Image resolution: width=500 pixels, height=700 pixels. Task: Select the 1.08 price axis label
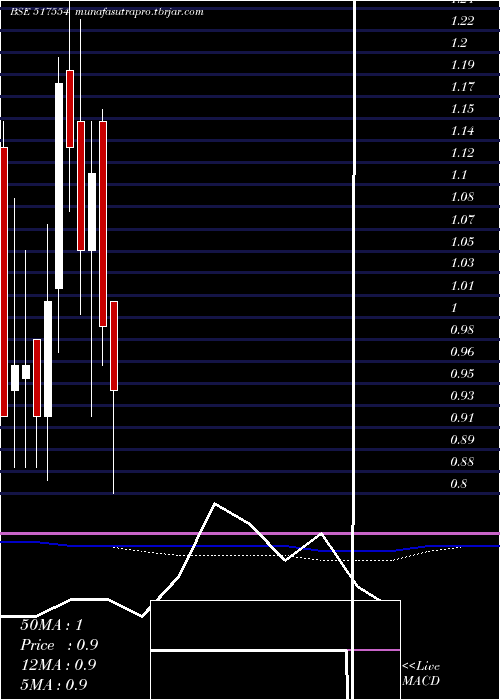click(x=462, y=197)
